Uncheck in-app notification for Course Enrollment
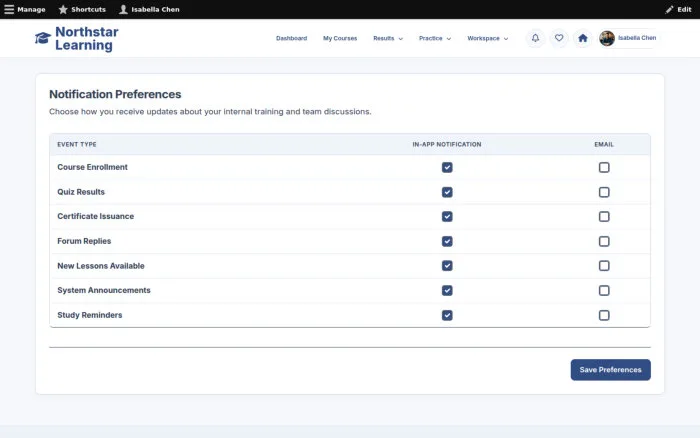This screenshot has width=700, height=438. (x=447, y=167)
